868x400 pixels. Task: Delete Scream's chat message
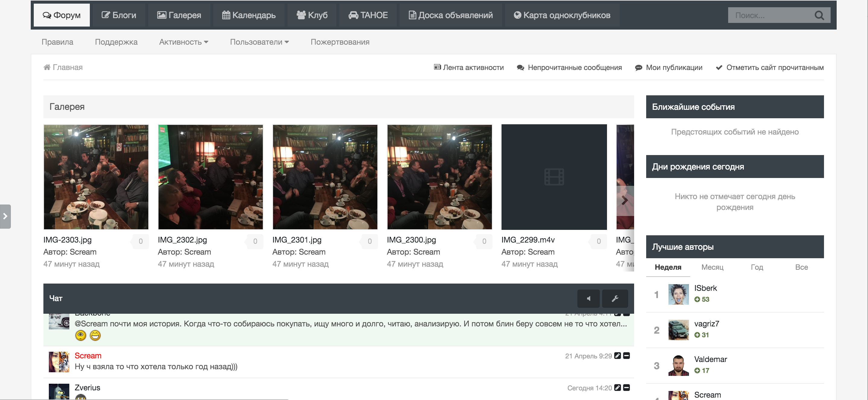click(x=626, y=356)
